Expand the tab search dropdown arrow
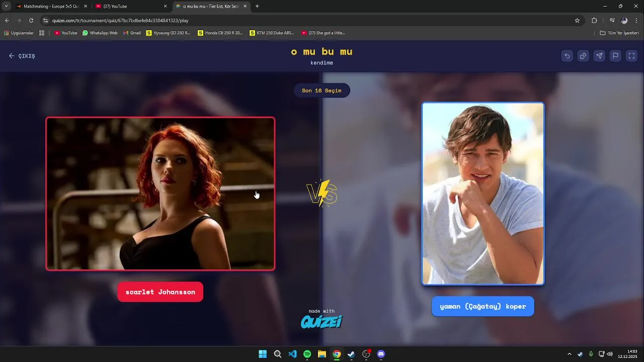 point(6,6)
